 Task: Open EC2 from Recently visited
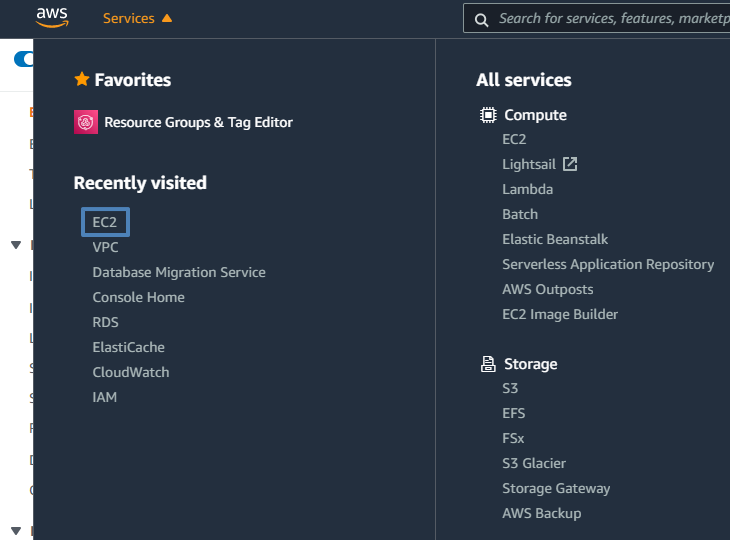tap(105, 222)
